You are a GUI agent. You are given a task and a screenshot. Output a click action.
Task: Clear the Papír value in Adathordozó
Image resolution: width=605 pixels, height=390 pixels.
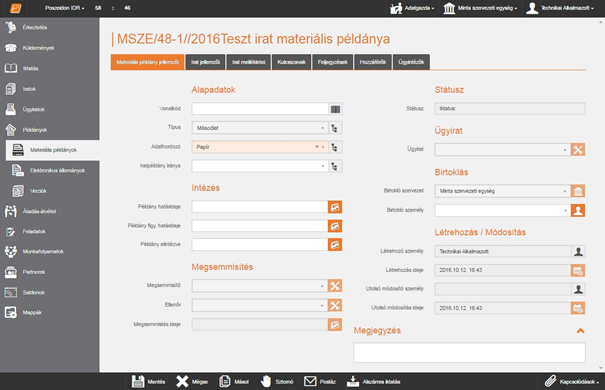point(317,147)
